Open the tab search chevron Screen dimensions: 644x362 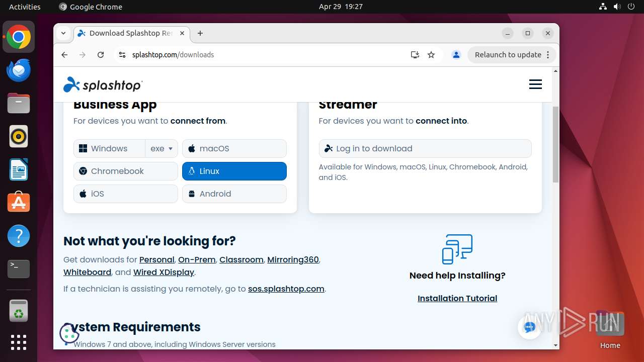[x=63, y=33]
